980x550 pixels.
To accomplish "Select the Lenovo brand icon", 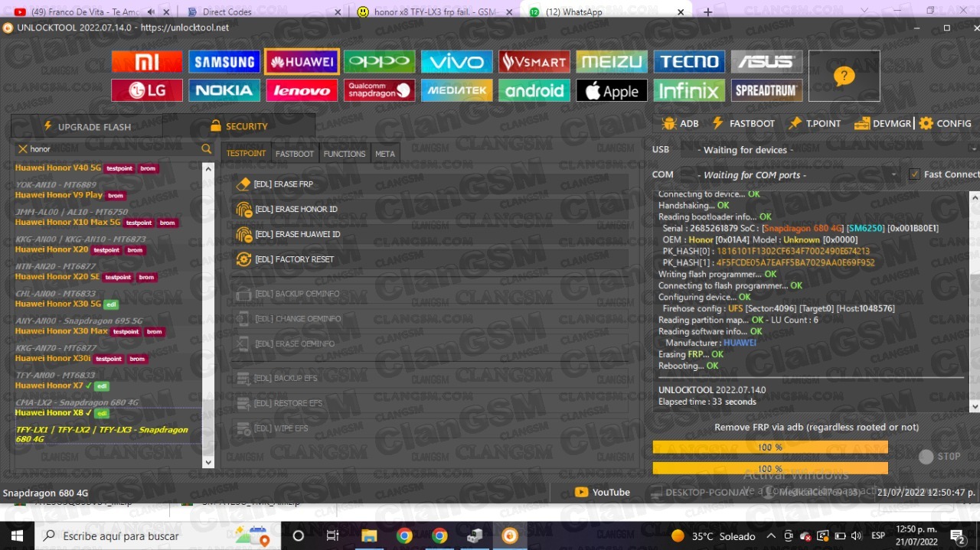I will [302, 90].
